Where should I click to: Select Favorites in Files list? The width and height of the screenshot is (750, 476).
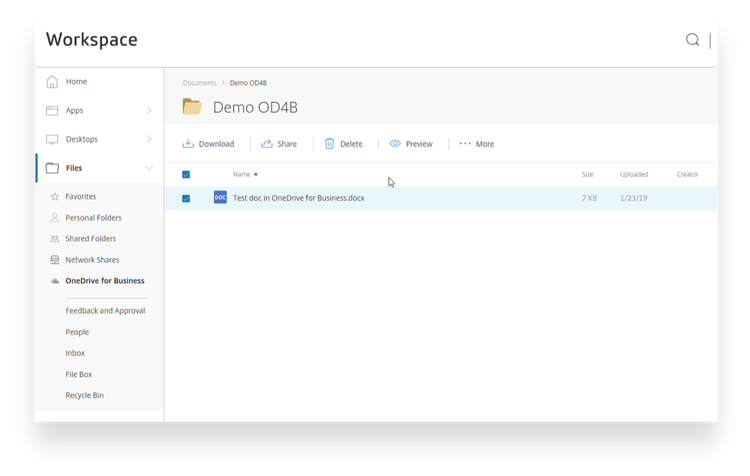point(81,197)
